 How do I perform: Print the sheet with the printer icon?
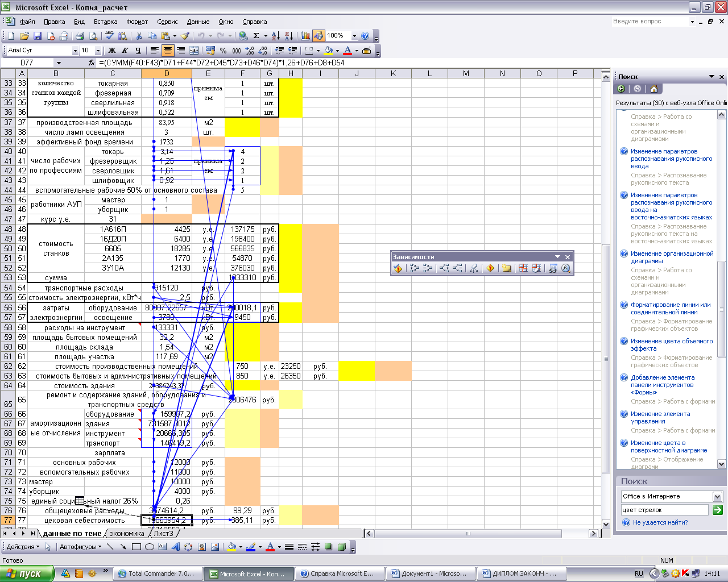(x=80, y=36)
